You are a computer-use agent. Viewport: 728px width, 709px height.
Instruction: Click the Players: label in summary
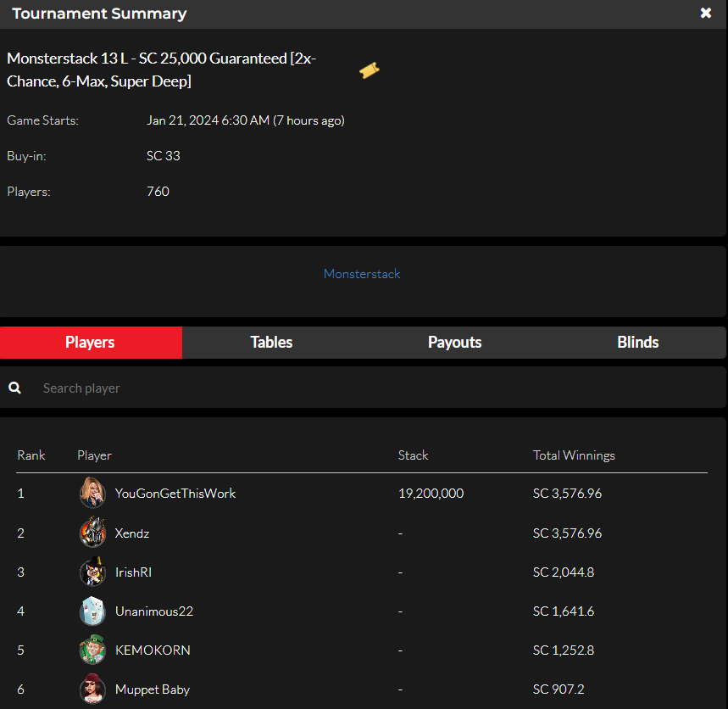click(29, 192)
